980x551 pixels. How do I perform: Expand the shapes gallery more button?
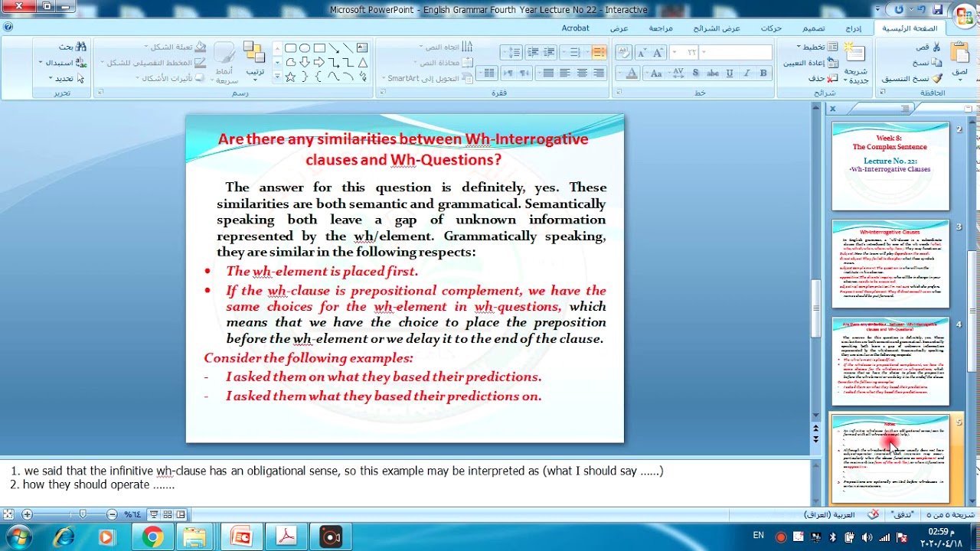[277, 77]
